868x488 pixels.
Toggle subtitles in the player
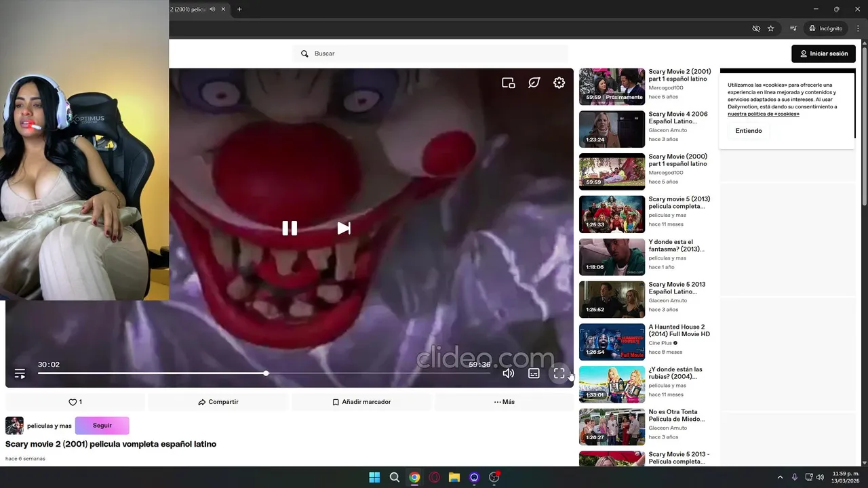(534, 373)
